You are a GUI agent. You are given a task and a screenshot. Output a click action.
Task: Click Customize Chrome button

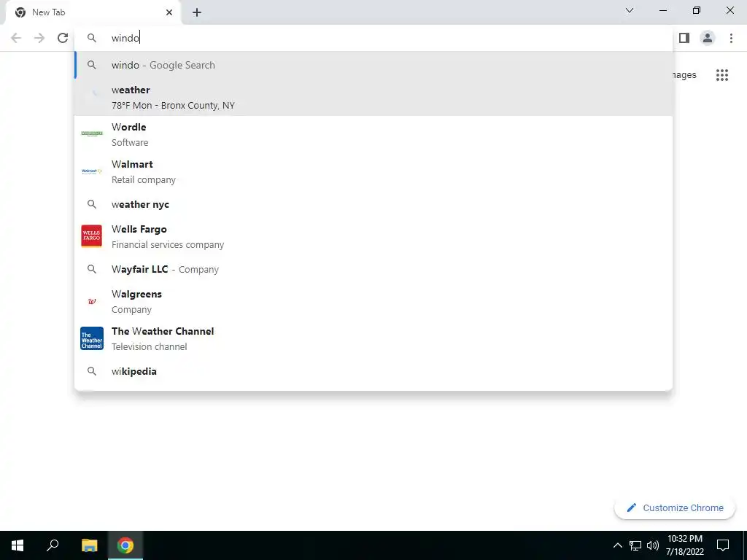point(675,508)
